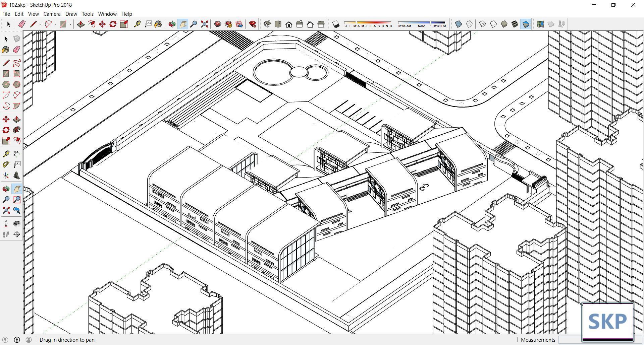Choose the Protractor tool
644x345 pixels.
coord(6,164)
